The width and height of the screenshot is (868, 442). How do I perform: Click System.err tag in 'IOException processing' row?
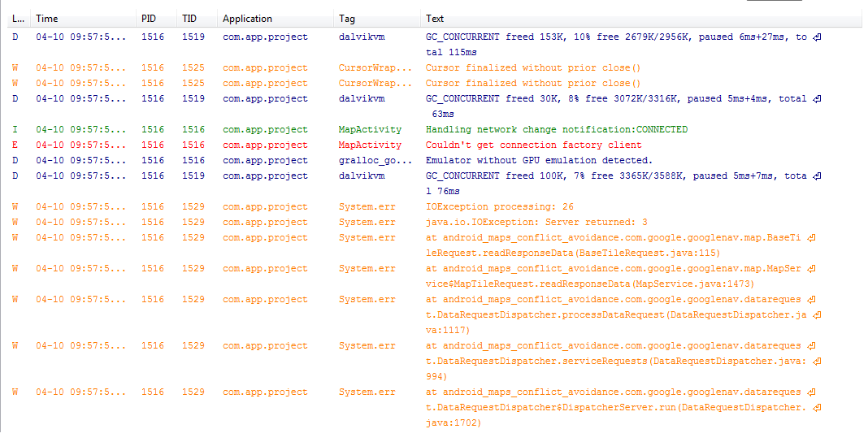coord(367,207)
